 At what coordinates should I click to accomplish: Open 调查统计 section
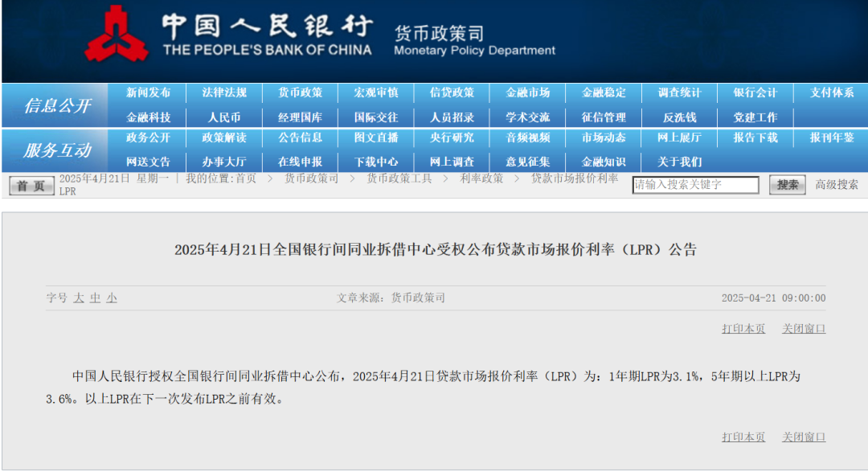pos(679,92)
